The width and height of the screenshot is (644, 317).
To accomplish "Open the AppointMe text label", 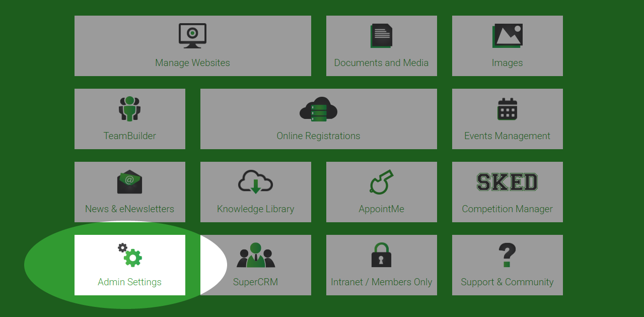I will 381,209.
